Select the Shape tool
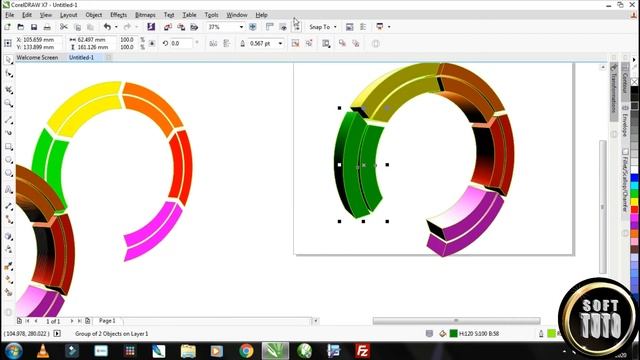The width and height of the screenshot is (640, 360). click(9, 74)
